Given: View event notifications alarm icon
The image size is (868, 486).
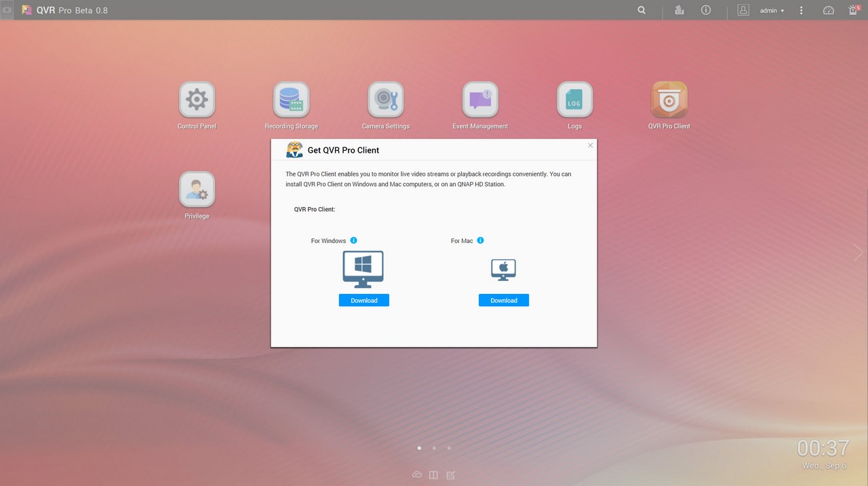Looking at the screenshot, I should [854, 10].
